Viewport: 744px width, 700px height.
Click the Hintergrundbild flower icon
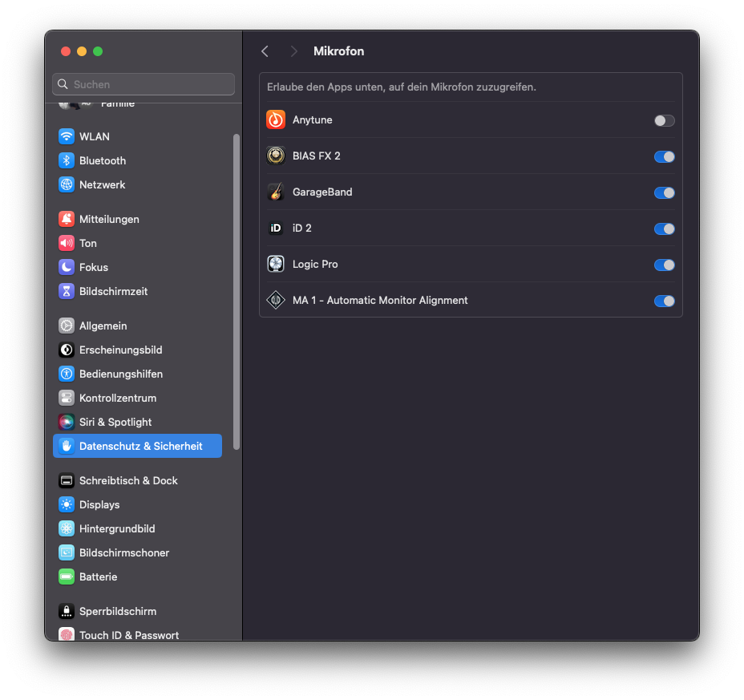[x=67, y=528]
